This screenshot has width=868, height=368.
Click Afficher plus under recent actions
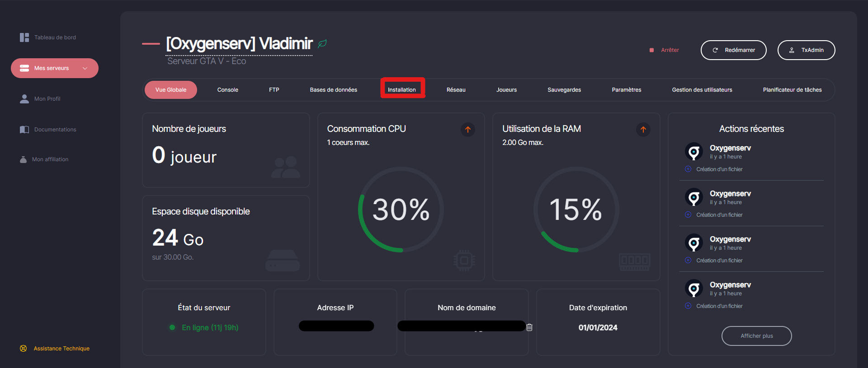point(756,336)
